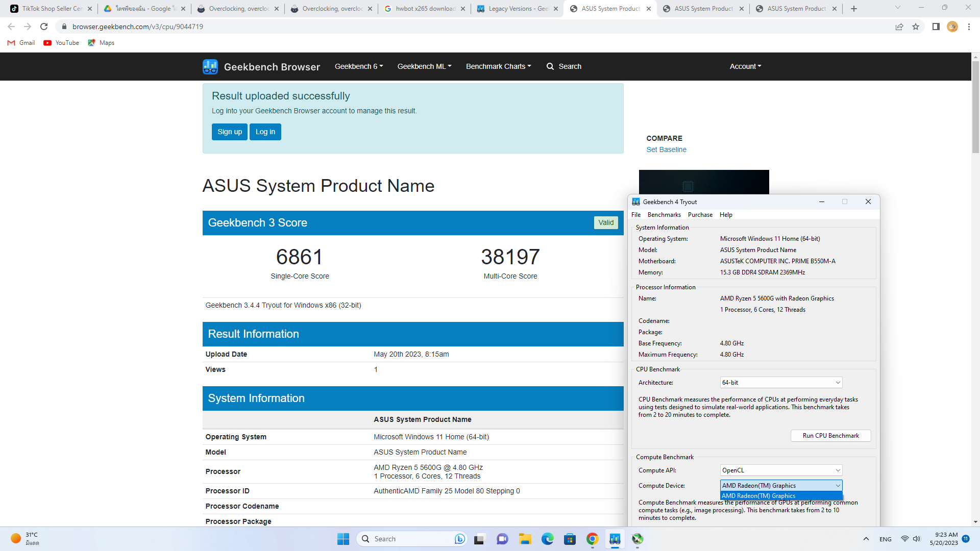The height and width of the screenshot is (551, 980).
Task: Switch to the TikTok Shop Seller tab
Action: coord(51,9)
